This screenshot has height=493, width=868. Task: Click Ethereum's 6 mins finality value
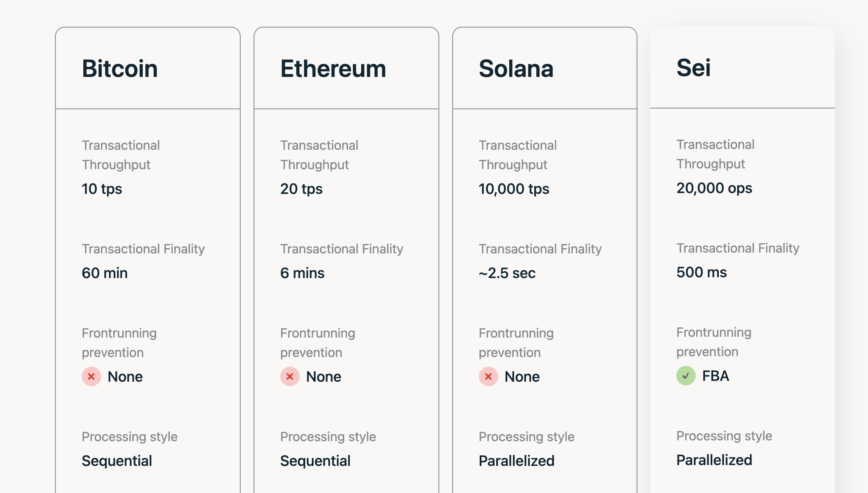point(303,273)
